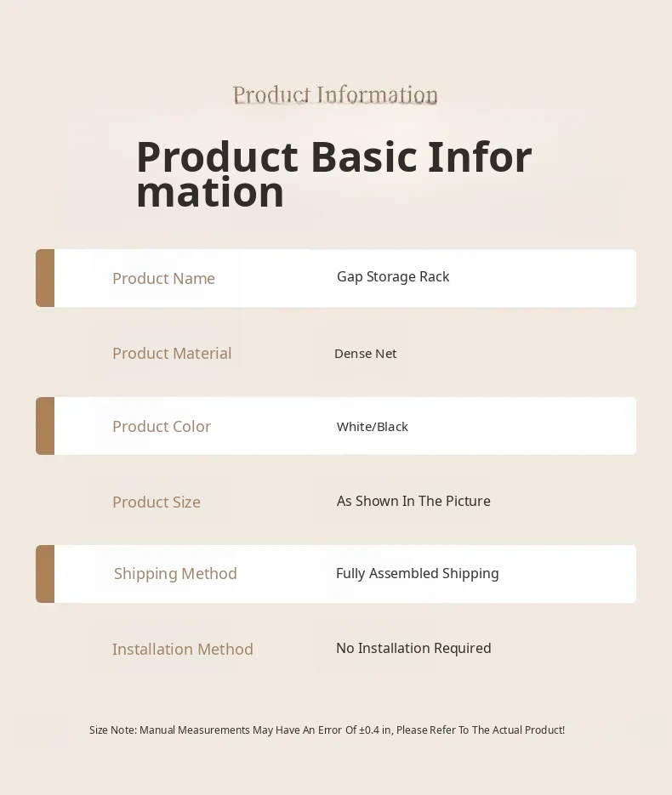Select the "Product Size" label
Screen dimensions: 672x795
157,503
